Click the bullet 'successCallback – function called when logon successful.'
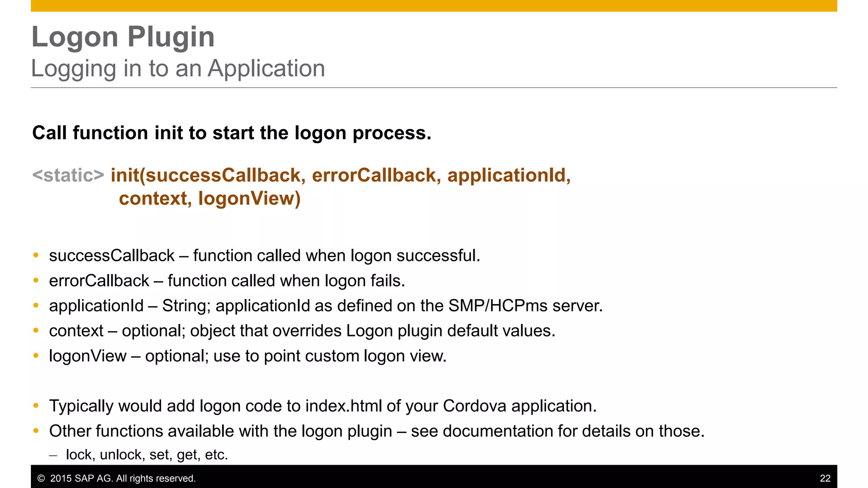The image size is (868, 488). [264, 256]
